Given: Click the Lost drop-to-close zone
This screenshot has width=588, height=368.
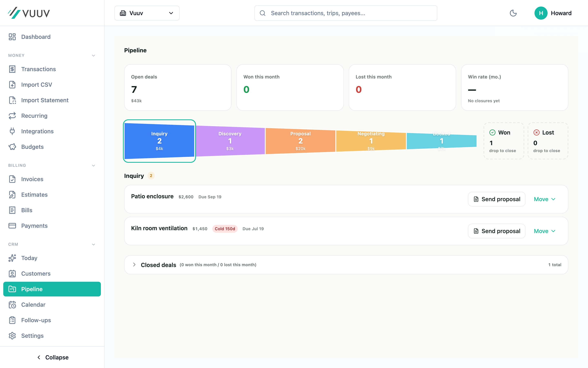Looking at the screenshot, I should pos(548,141).
